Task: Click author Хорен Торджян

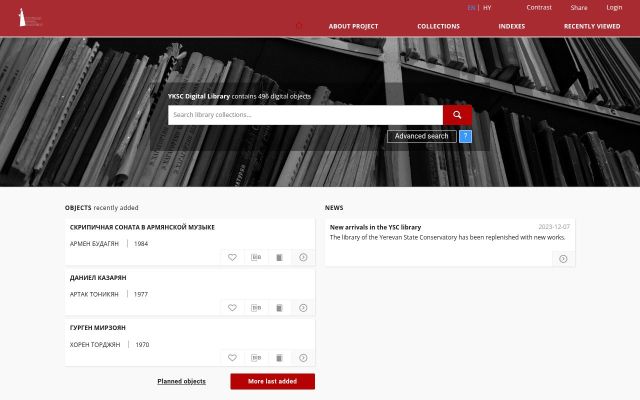Action: 95,344
